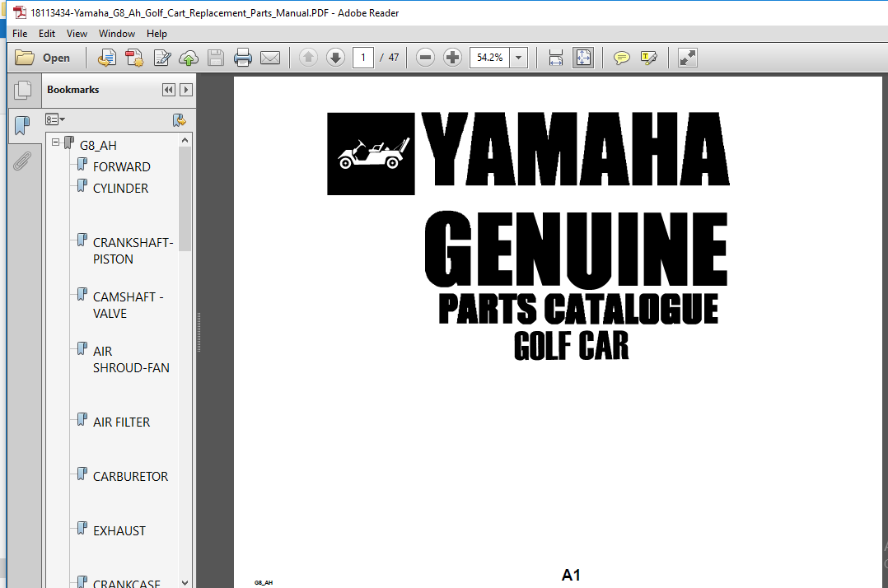Click the email envelope icon

(x=270, y=58)
